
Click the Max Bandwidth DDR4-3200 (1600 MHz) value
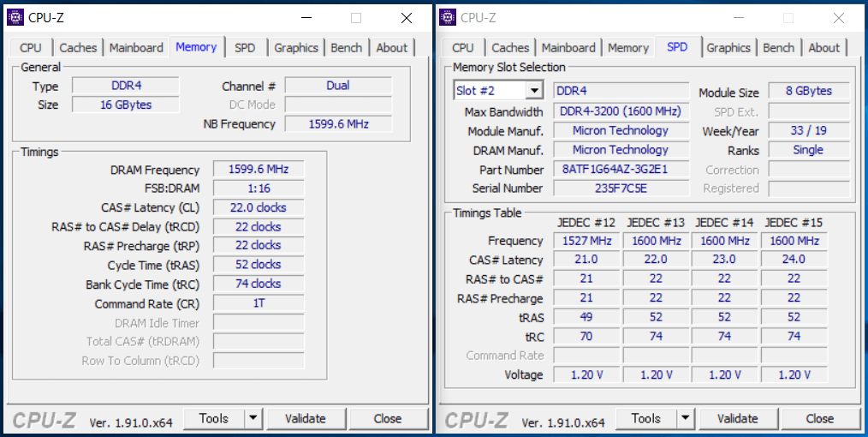click(x=621, y=111)
